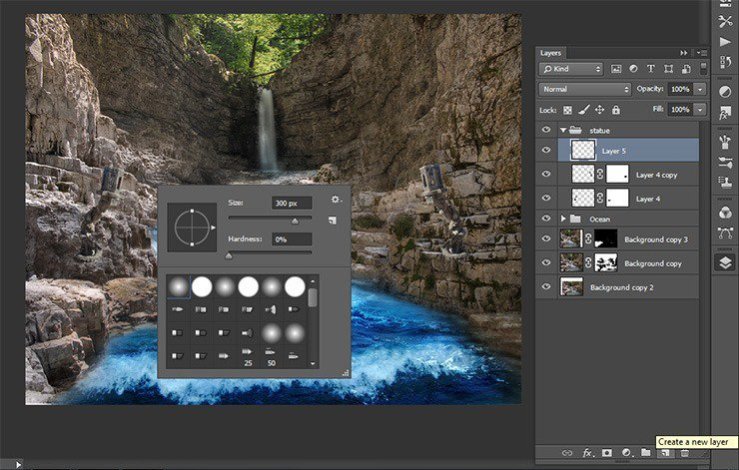
Task: Open the Opacity dropdown arrow
Action: [700, 89]
